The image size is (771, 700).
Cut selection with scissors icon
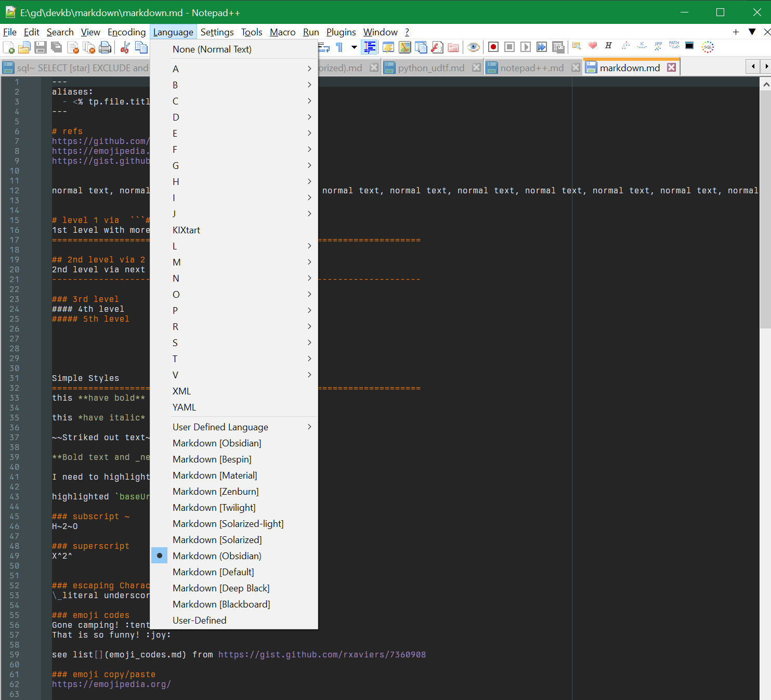tap(125, 47)
